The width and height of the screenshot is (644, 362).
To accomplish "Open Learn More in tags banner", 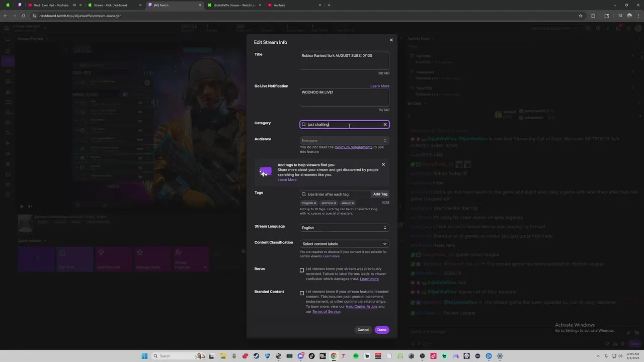I will pyautogui.click(x=287, y=180).
